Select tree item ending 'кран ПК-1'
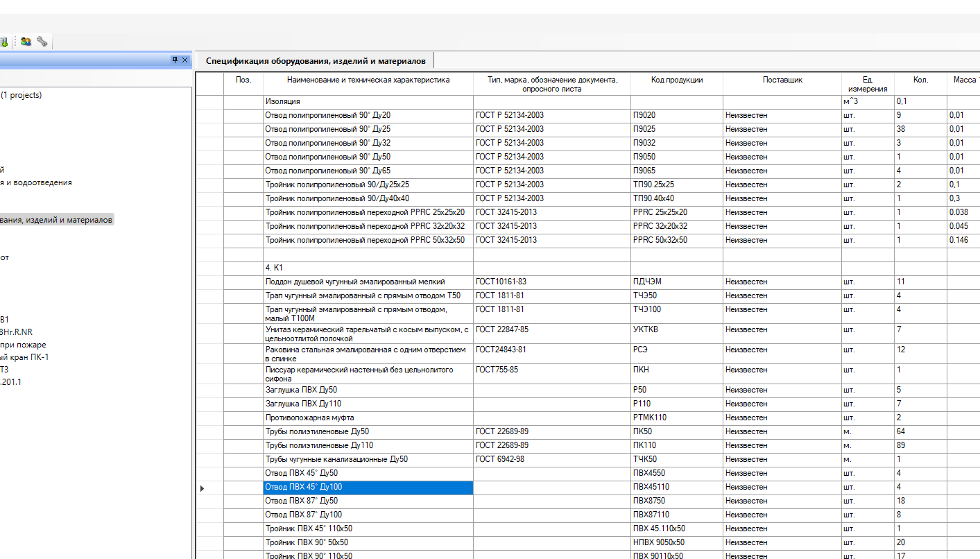The width and height of the screenshot is (980, 559). pos(24,357)
